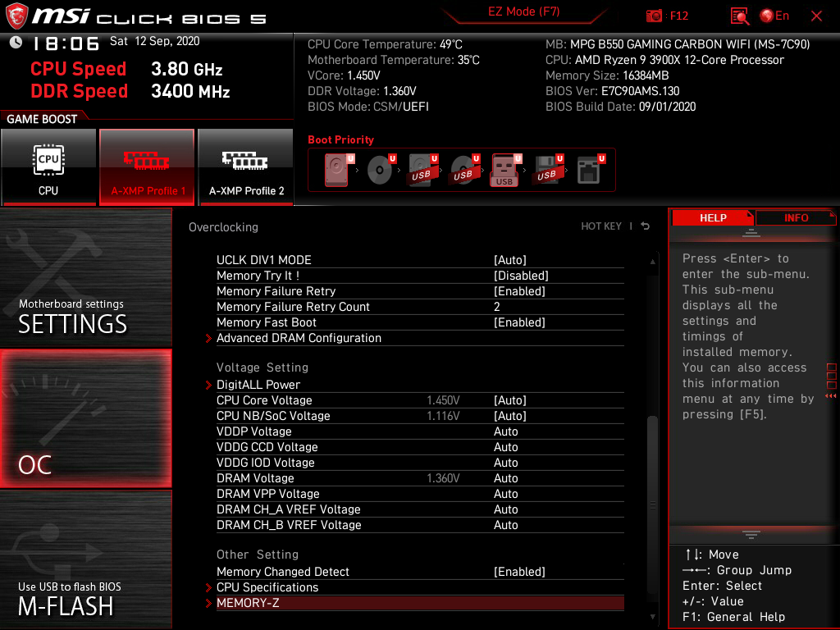Switch to EZ Mode (F7)
This screenshot has height=630, width=840.
(x=523, y=12)
